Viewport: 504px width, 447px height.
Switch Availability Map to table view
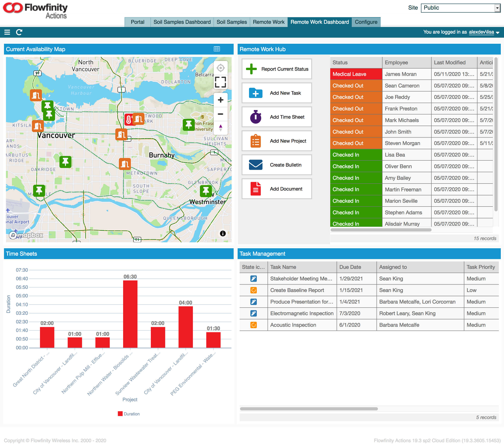(217, 49)
